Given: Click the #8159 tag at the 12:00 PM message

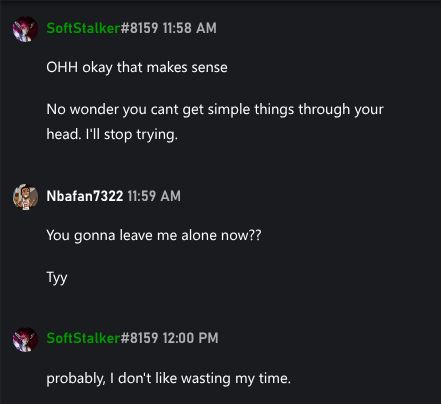Looking at the screenshot, I should [139, 338].
